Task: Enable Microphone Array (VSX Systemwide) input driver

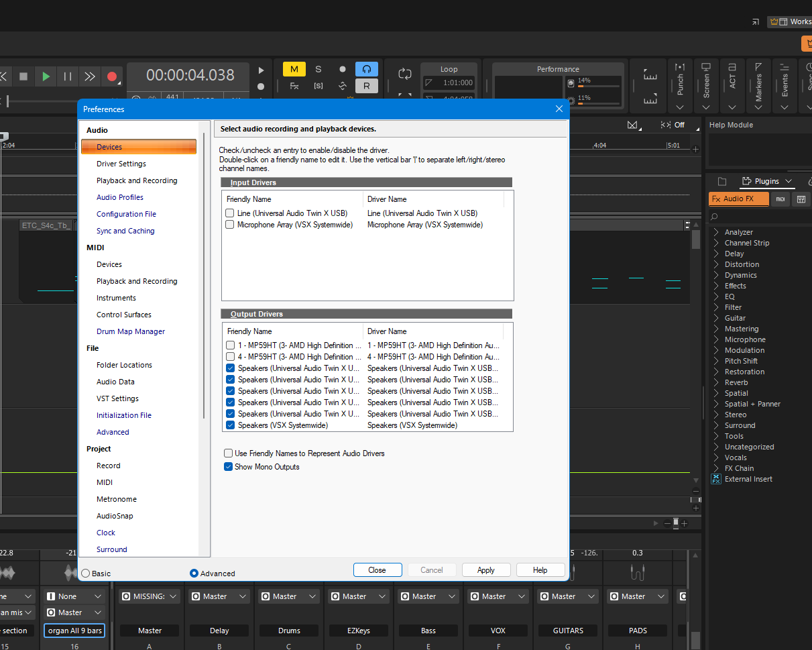Action: (x=230, y=225)
